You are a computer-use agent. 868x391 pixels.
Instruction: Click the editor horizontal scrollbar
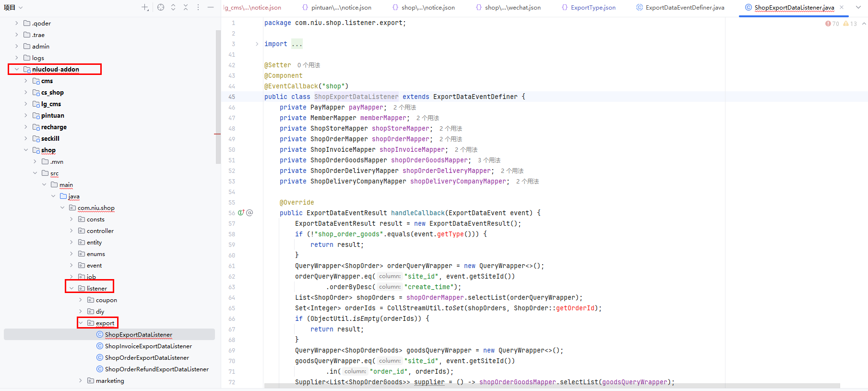[552, 386]
